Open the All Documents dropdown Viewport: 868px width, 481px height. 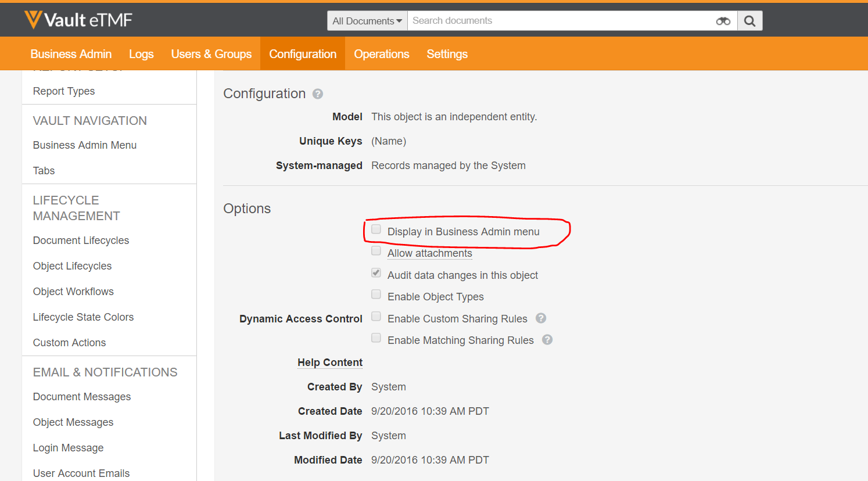(x=367, y=21)
